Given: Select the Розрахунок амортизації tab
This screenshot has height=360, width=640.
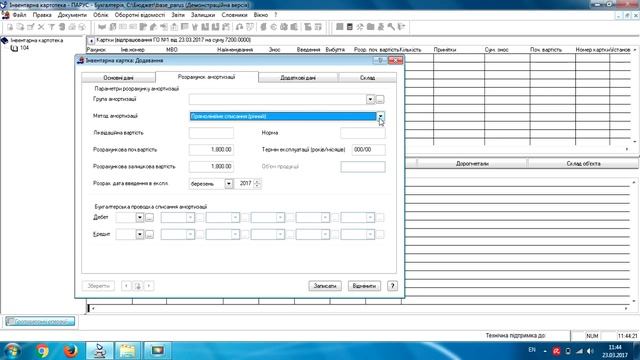Looking at the screenshot, I should pyautogui.click(x=207, y=77).
